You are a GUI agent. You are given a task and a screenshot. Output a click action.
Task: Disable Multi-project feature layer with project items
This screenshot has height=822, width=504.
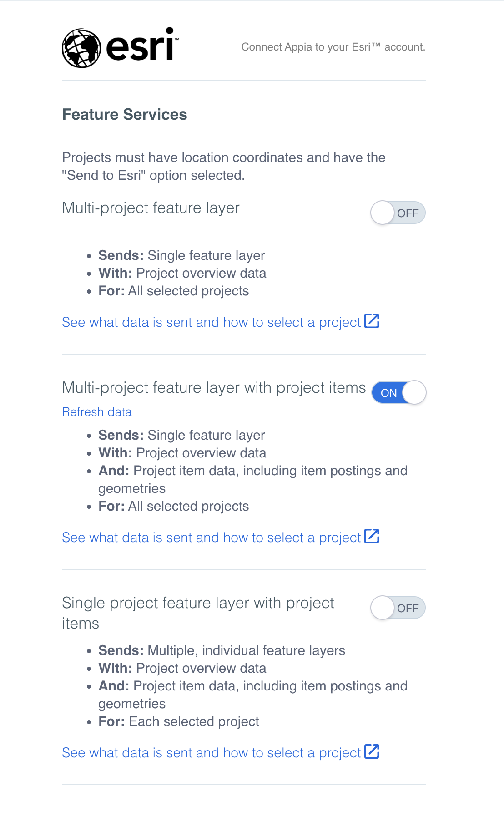tap(399, 392)
